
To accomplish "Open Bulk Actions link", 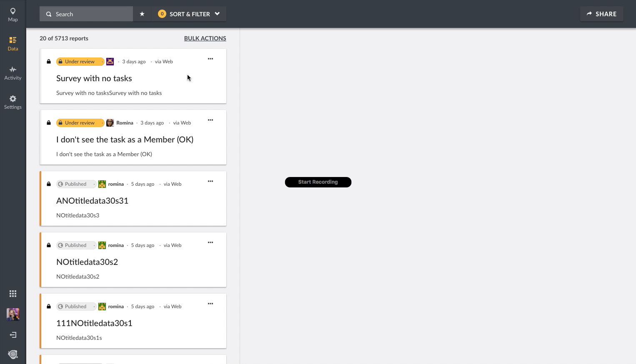I will tap(205, 38).
